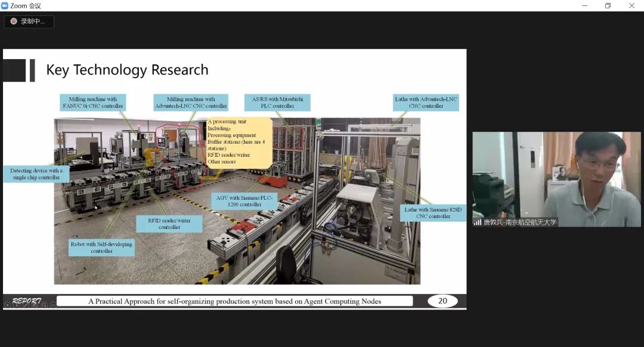Image resolution: width=644 pixels, height=347 pixels.
Task: Click the slide footer title about Agent Computing Nodes
Action: [x=235, y=301]
